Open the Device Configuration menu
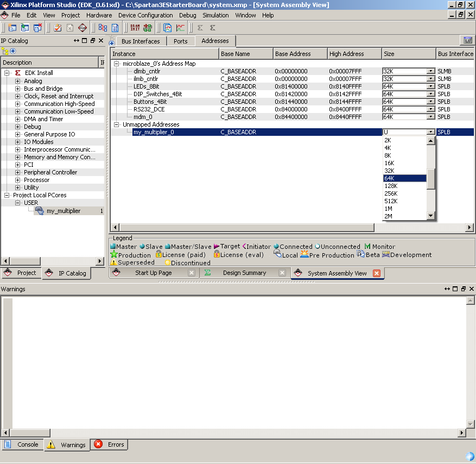Viewport: 476px width, 464px height. (145, 15)
